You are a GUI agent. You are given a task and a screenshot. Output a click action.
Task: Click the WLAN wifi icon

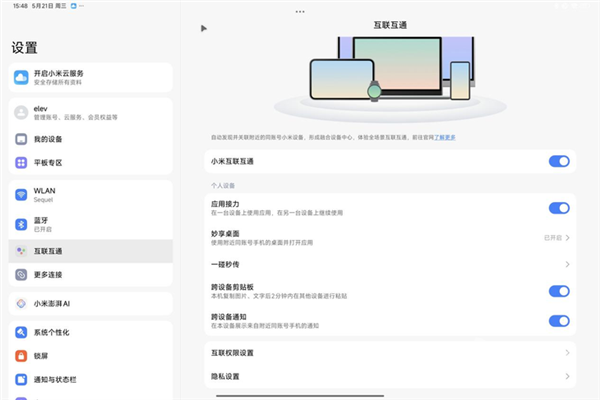click(x=21, y=194)
